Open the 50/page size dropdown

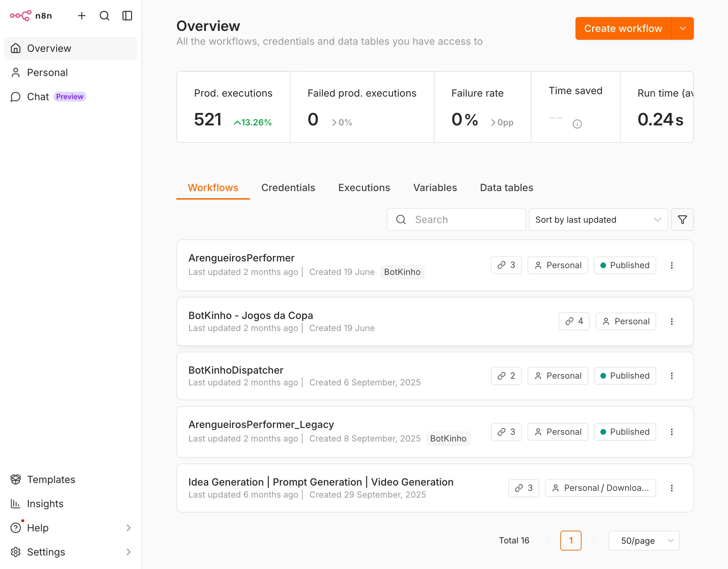point(644,541)
